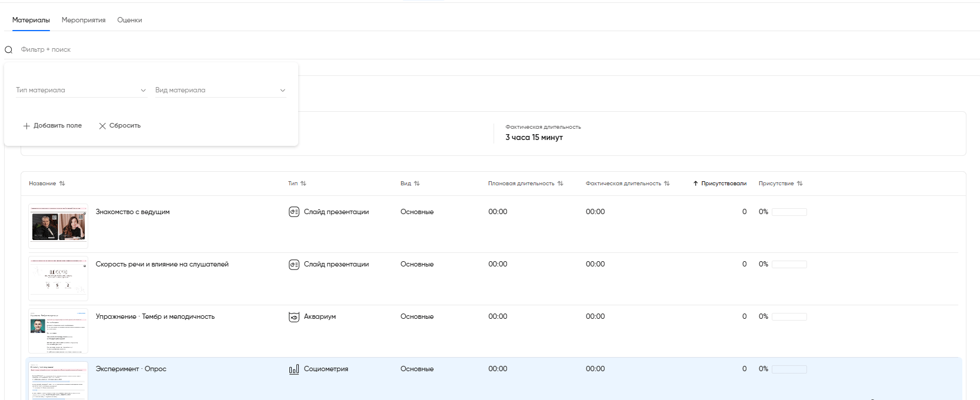
Task: Switch to the Мероприятия tab
Action: [84, 20]
